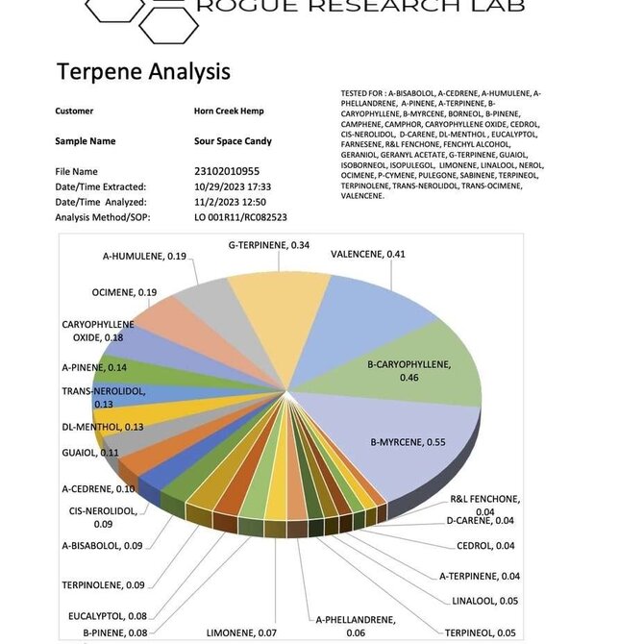
Task: Click the Sample Name field label
Action: [85, 141]
